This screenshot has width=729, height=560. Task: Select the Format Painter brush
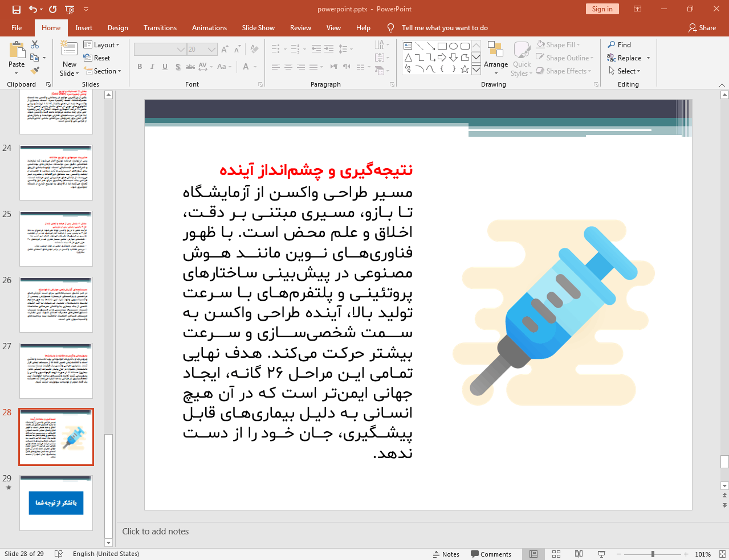pos(35,71)
